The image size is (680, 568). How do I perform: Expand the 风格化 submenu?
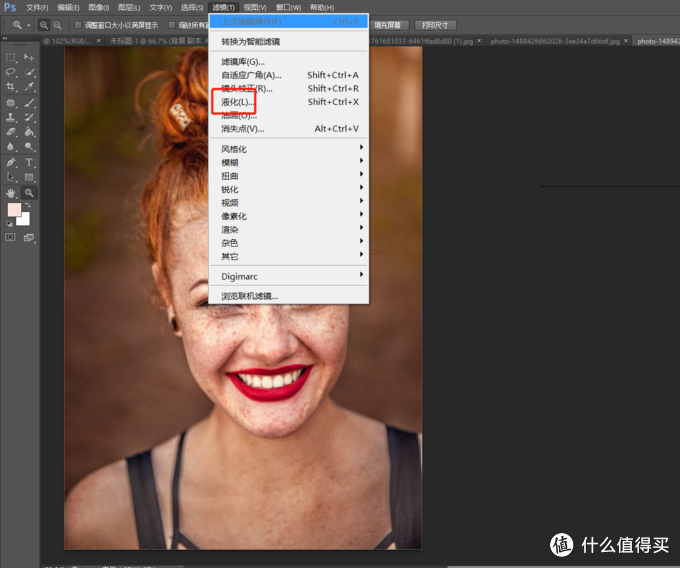[289, 149]
